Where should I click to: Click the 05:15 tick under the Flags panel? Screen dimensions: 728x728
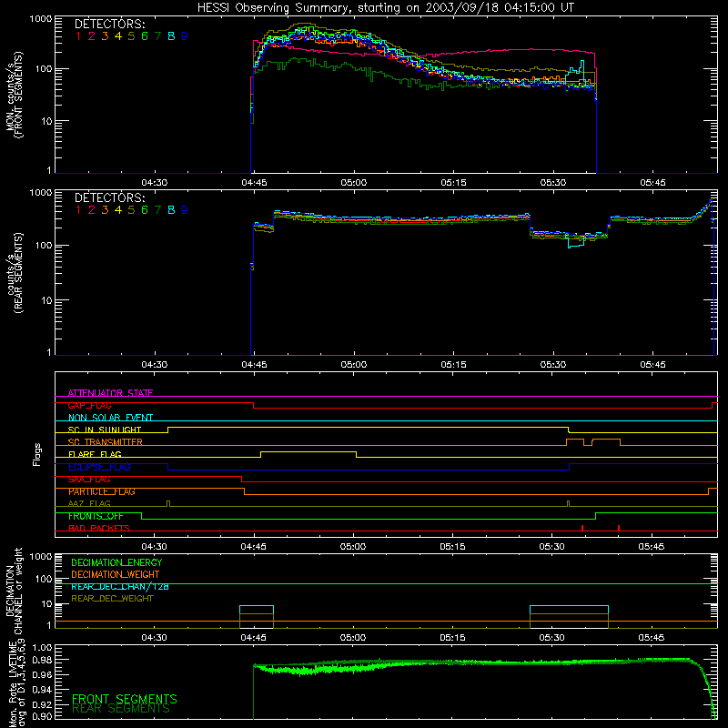click(452, 547)
